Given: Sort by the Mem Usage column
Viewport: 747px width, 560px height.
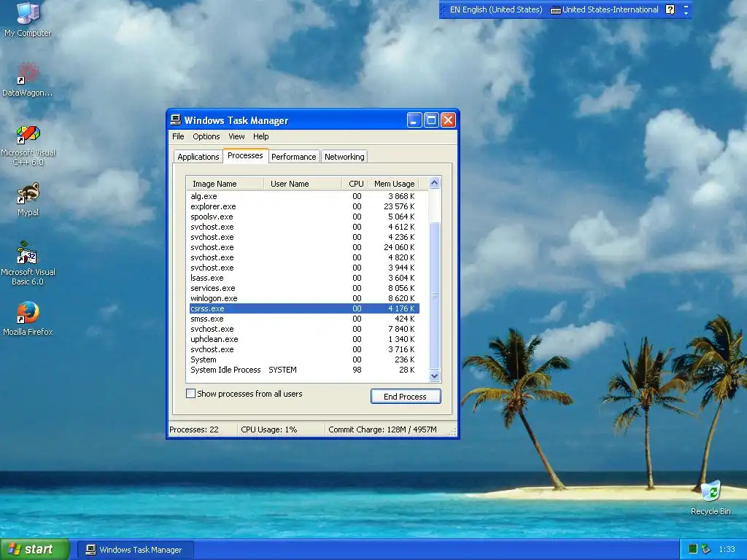Looking at the screenshot, I should pyautogui.click(x=393, y=184).
